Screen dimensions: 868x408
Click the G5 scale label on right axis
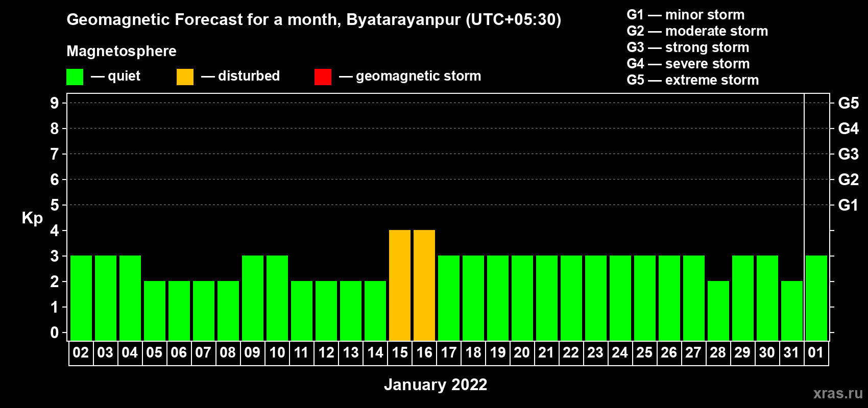849,103
